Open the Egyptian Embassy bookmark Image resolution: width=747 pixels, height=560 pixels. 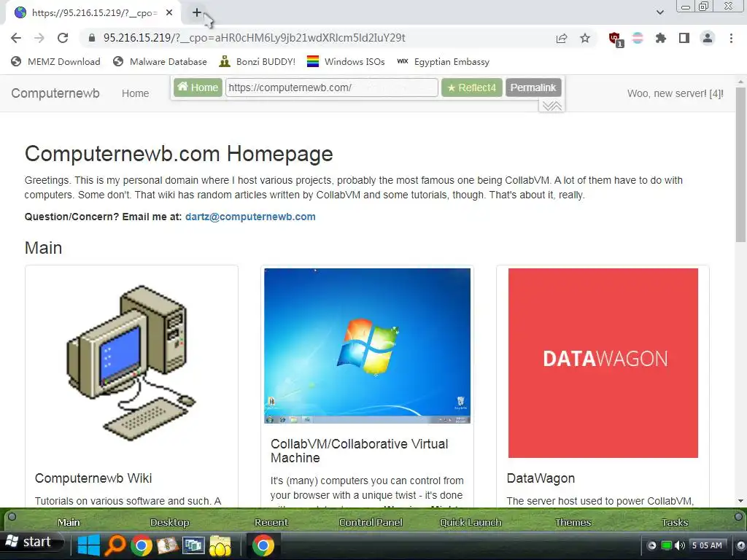point(443,62)
